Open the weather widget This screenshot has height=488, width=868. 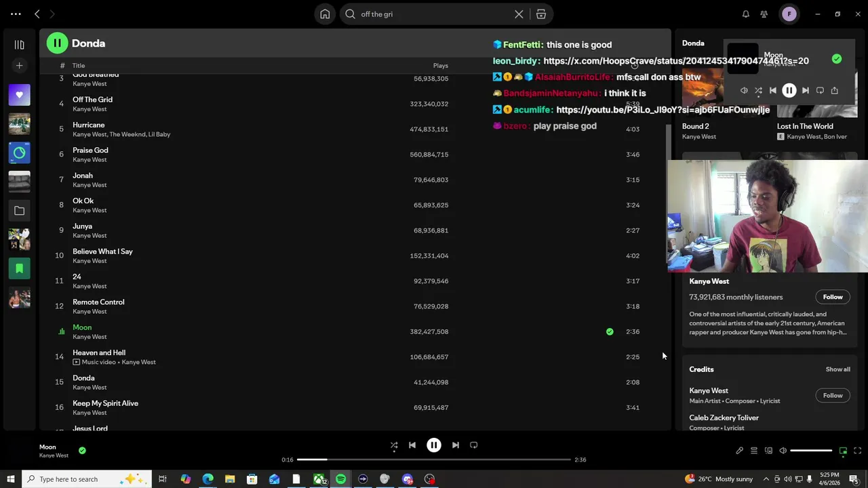coord(719,479)
